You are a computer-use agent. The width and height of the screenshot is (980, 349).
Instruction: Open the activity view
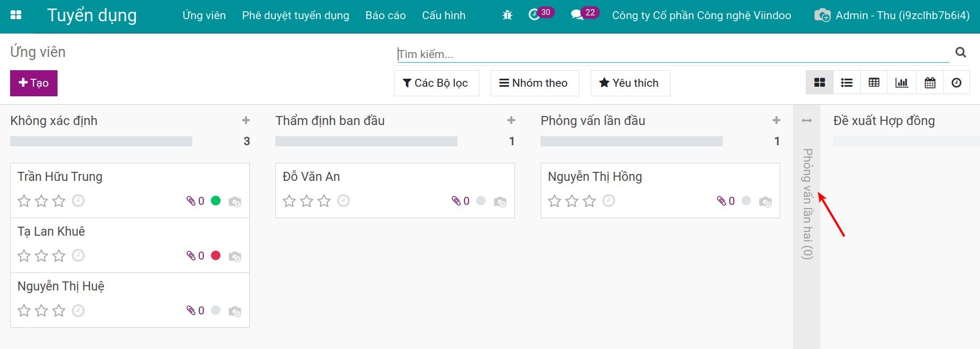pyautogui.click(x=957, y=82)
